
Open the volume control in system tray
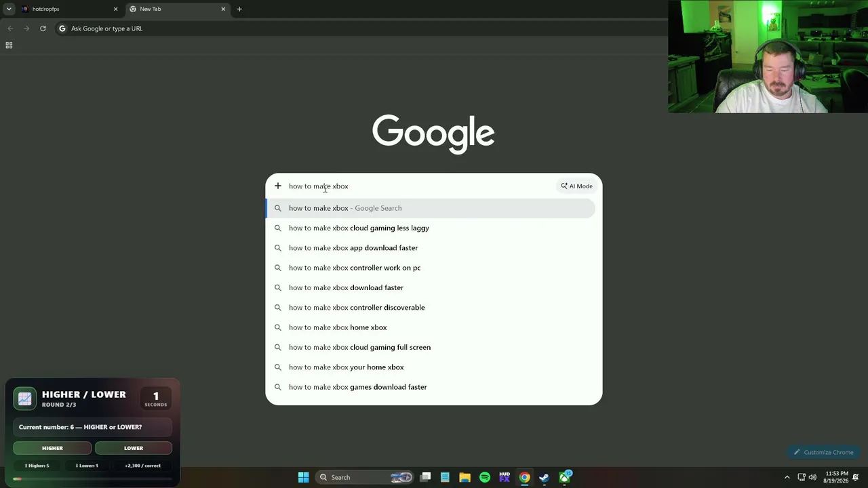point(812,477)
